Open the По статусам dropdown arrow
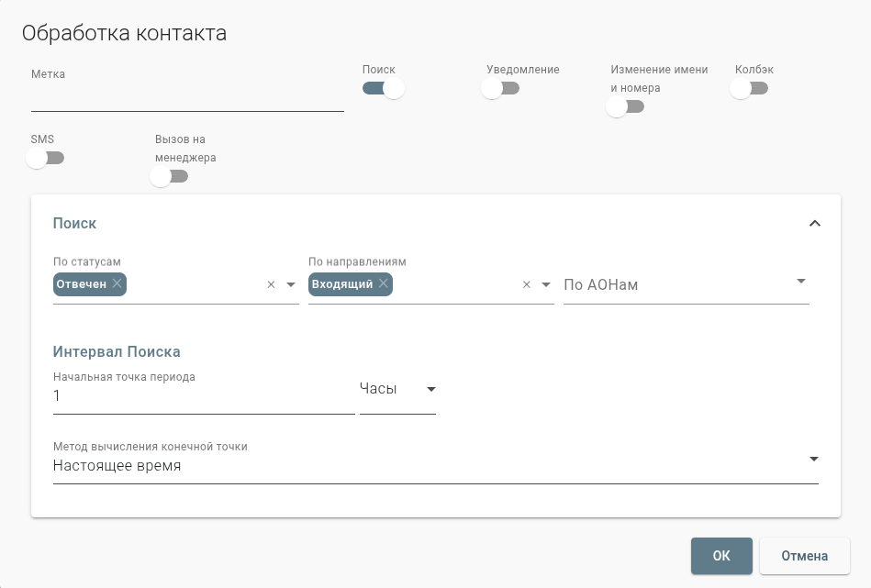The width and height of the screenshot is (871, 588). (x=291, y=285)
